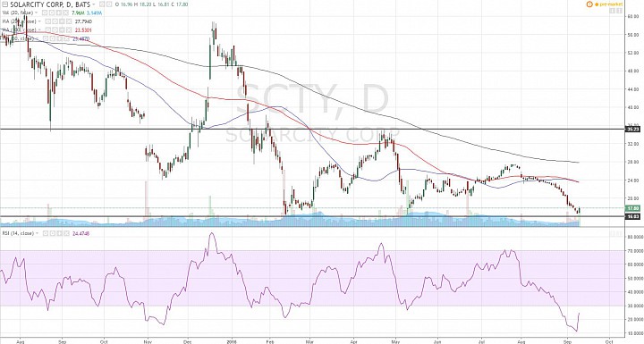Open the Vol indicator format settings icon
The width and height of the screenshot is (644, 344).
click(x=52, y=13)
